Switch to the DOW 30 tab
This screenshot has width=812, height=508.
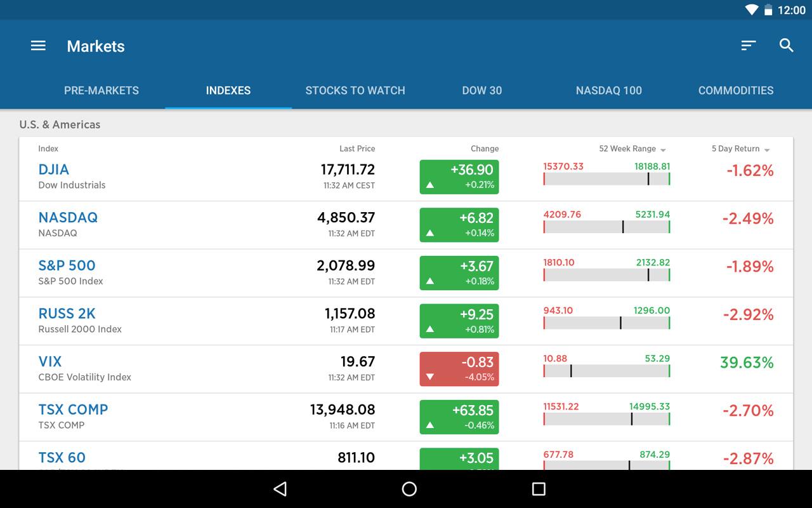click(x=482, y=90)
